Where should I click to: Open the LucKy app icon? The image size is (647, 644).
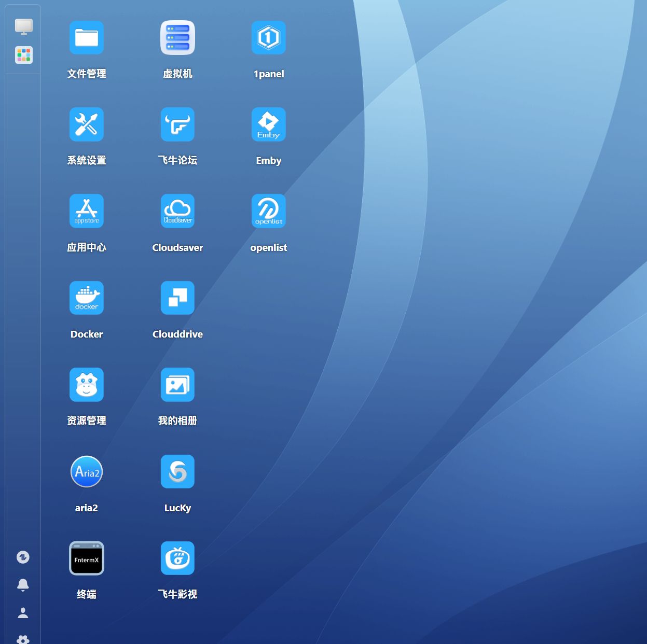point(177,471)
